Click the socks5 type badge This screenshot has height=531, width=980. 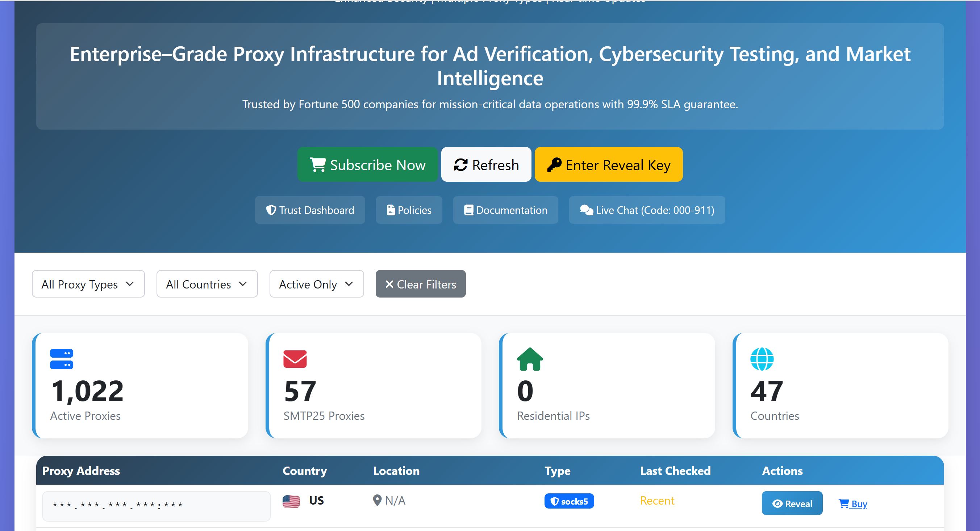569,501
